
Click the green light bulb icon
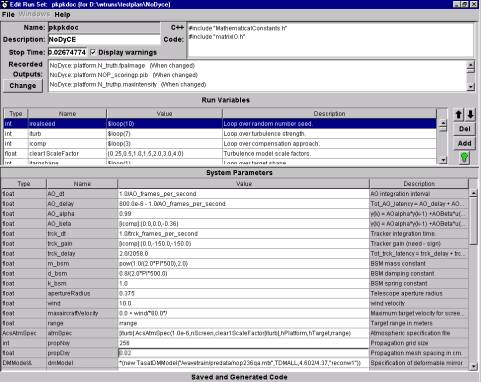coord(464,157)
